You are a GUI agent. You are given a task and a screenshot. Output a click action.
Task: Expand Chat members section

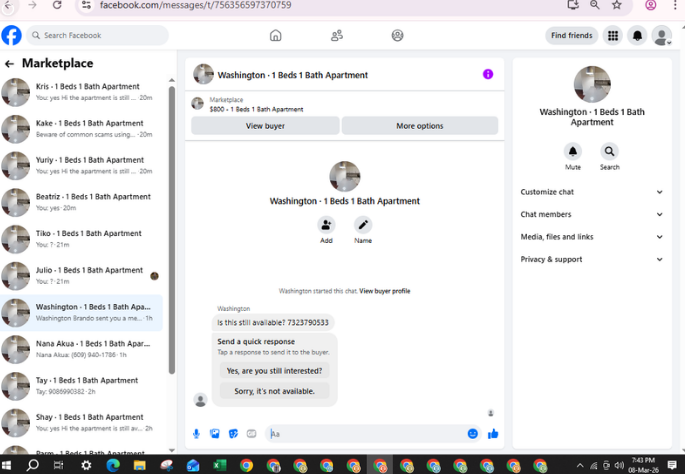[x=592, y=214]
